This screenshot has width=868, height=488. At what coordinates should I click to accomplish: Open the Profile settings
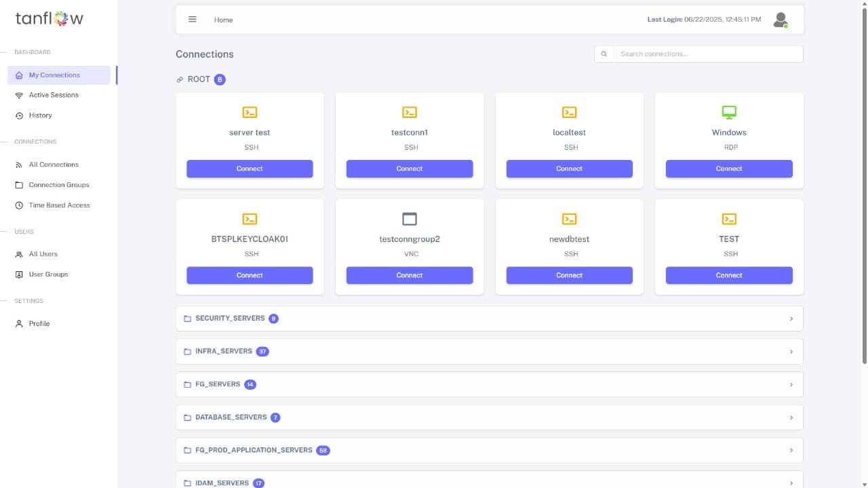coord(59,324)
